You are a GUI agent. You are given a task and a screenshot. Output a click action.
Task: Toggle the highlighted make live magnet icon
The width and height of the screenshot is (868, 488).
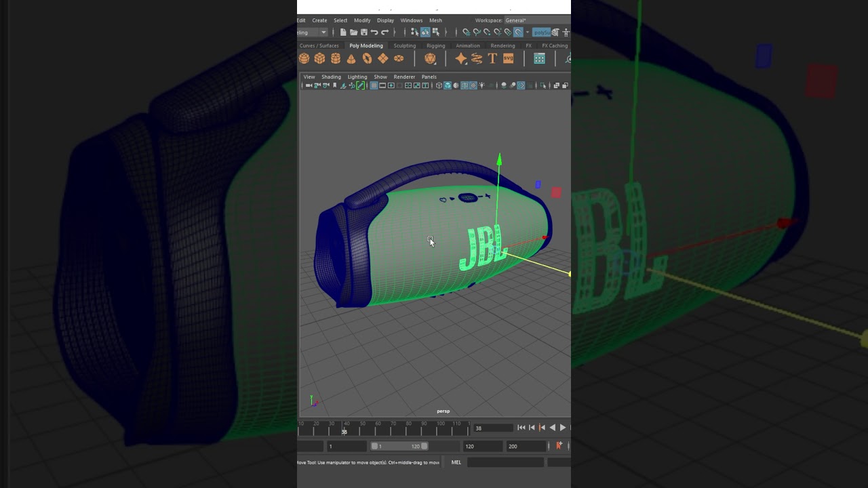pyautogui.click(x=518, y=32)
